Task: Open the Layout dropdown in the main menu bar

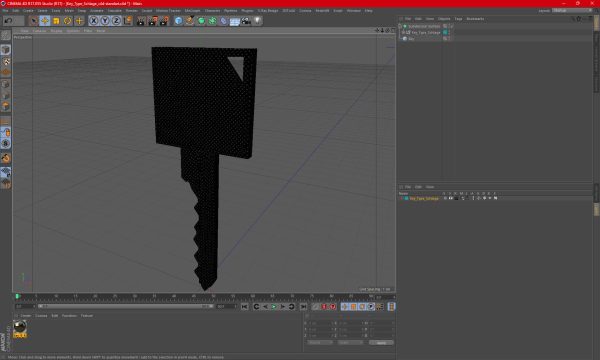Action: [x=572, y=11]
